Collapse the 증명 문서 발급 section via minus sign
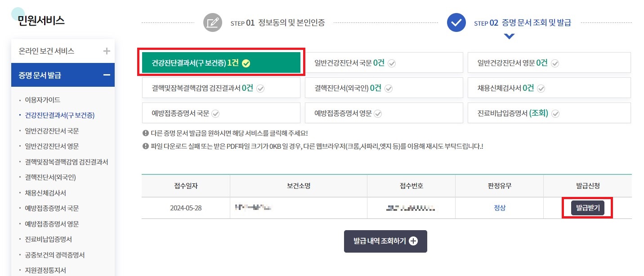Image resolution: width=644 pixels, height=276 pixels. pyautogui.click(x=107, y=75)
